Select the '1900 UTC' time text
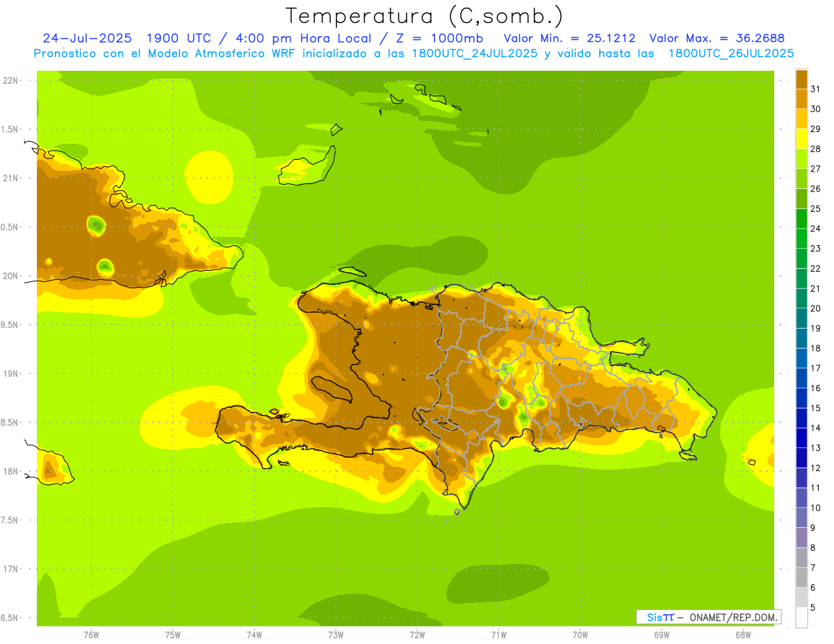 point(179,38)
